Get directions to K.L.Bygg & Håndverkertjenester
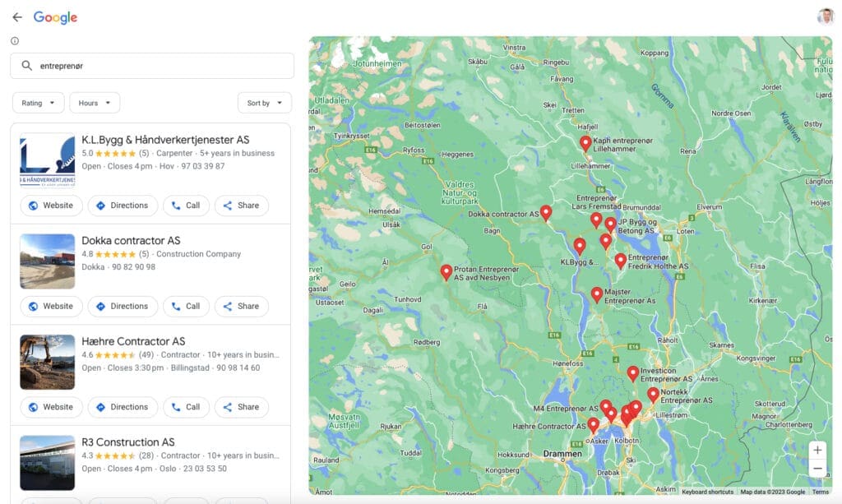Viewport: 842px width, 504px height. (123, 205)
